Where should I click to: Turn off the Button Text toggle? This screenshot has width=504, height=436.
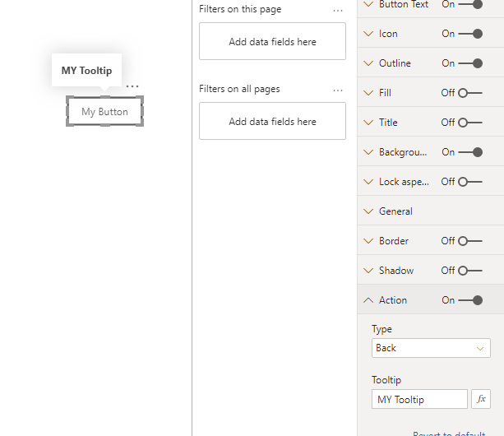470,4
